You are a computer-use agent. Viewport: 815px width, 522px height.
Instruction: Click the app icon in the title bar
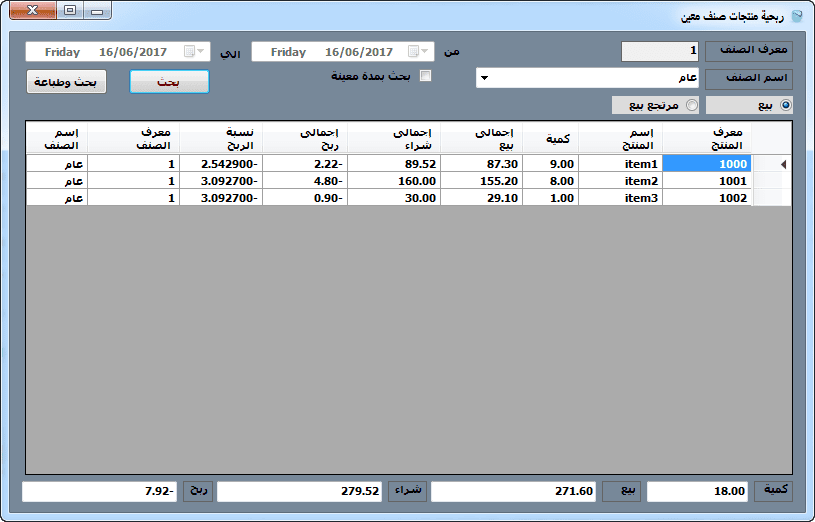pyautogui.click(x=796, y=15)
